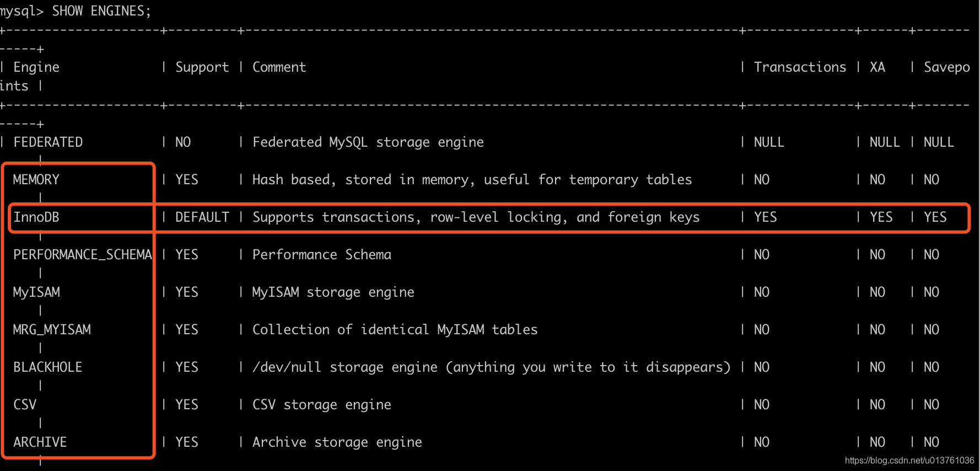980x471 pixels.
Task: Click the DEFAULT support value for InnoDB
Action: (202, 217)
